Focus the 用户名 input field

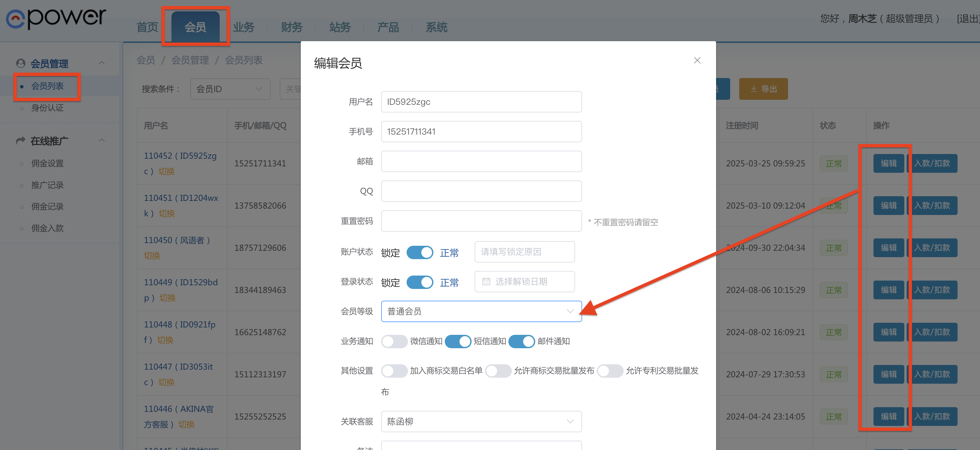coord(481,101)
